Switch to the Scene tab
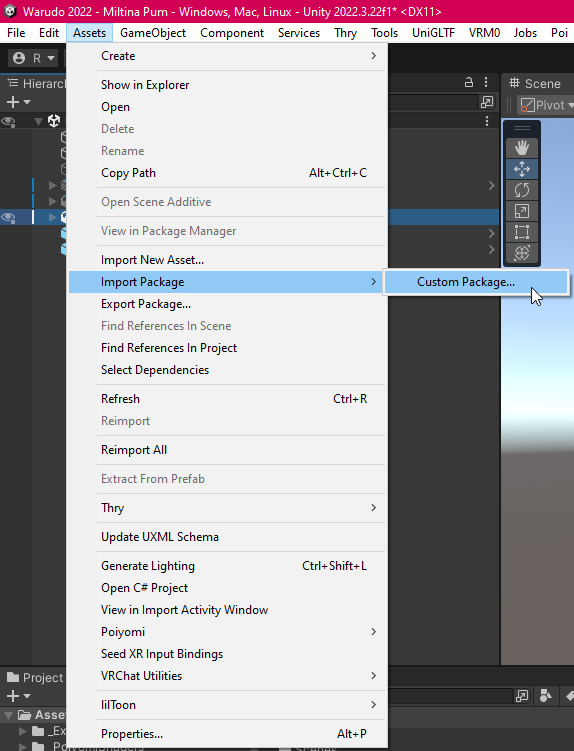The height and width of the screenshot is (751, 574). 537,83
